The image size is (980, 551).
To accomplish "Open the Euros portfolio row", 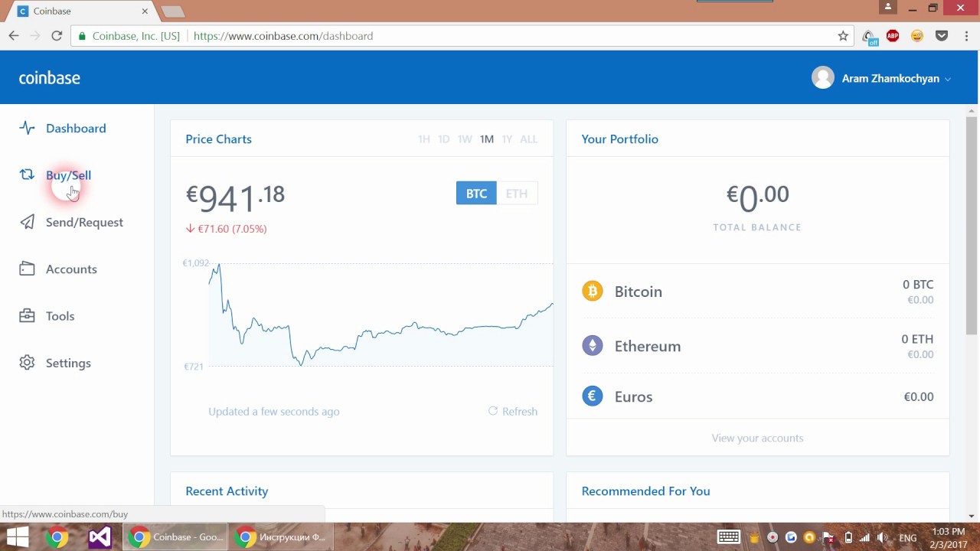I will pos(758,396).
